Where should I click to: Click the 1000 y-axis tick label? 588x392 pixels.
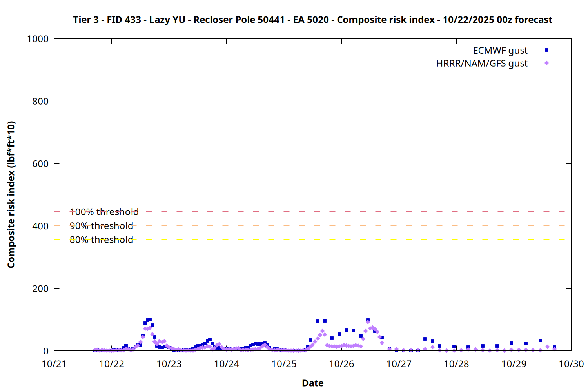[x=38, y=39]
